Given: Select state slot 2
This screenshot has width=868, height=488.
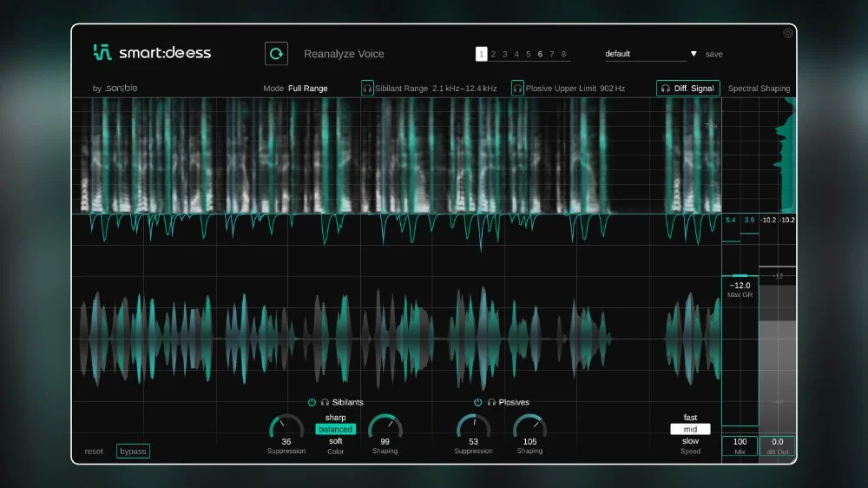Looking at the screenshot, I should tap(493, 55).
